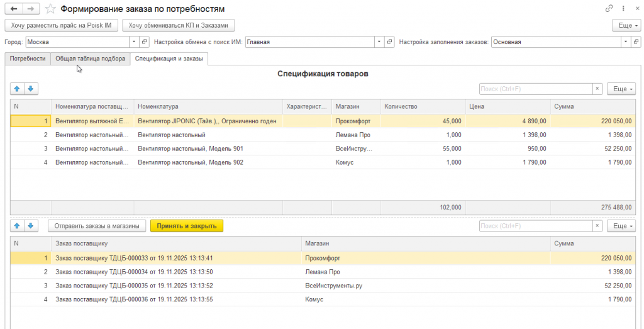Move supplier order row up
The width and height of the screenshot is (644, 329).
tap(18, 225)
